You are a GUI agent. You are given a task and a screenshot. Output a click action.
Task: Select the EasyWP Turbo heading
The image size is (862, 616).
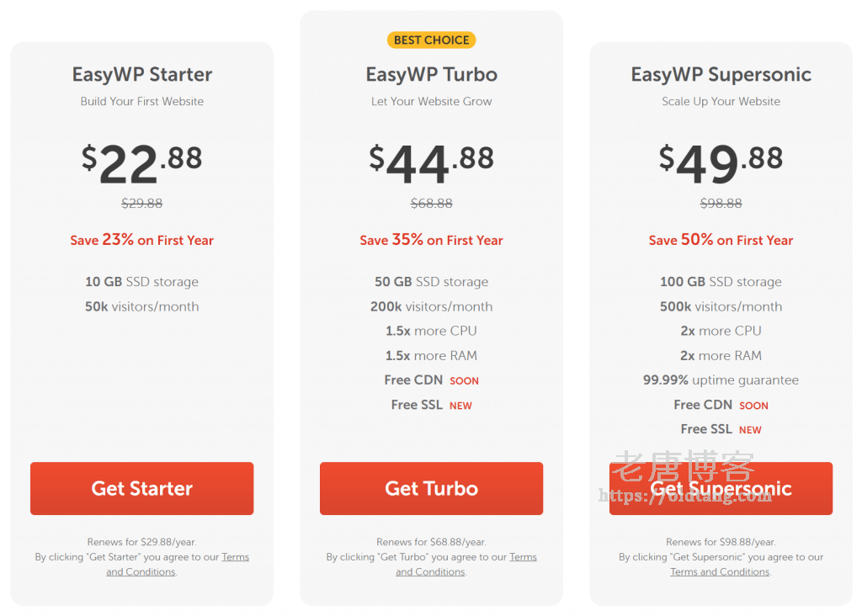[x=432, y=74]
